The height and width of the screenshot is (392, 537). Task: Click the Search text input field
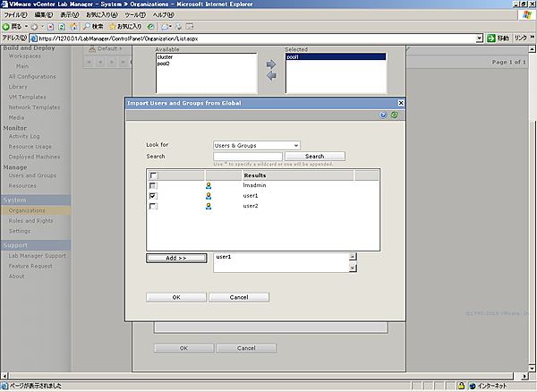pos(247,156)
